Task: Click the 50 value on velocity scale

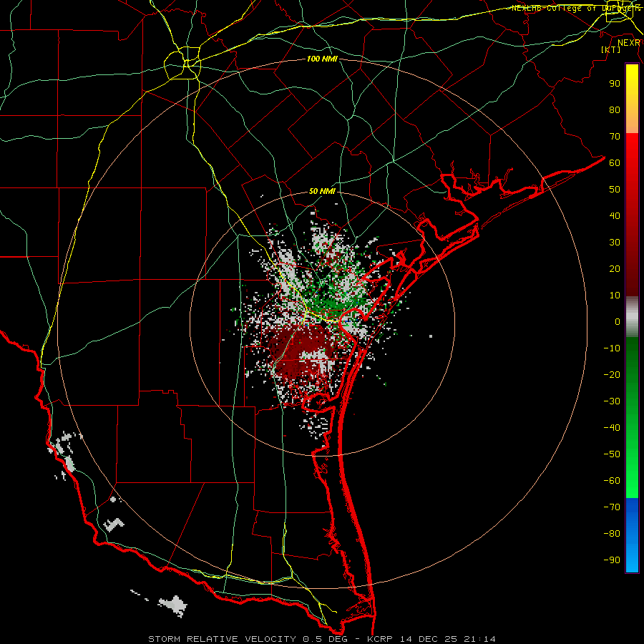Action: coord(615,190)
